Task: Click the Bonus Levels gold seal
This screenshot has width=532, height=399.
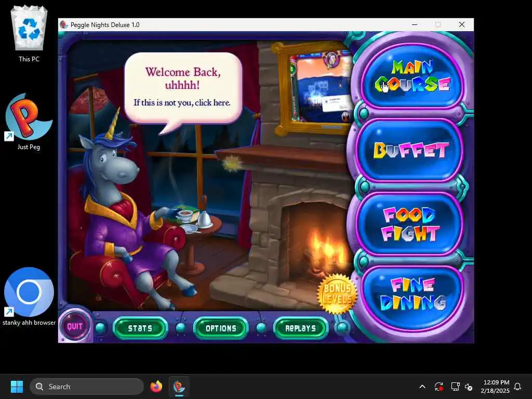Action: pos(337,294)
